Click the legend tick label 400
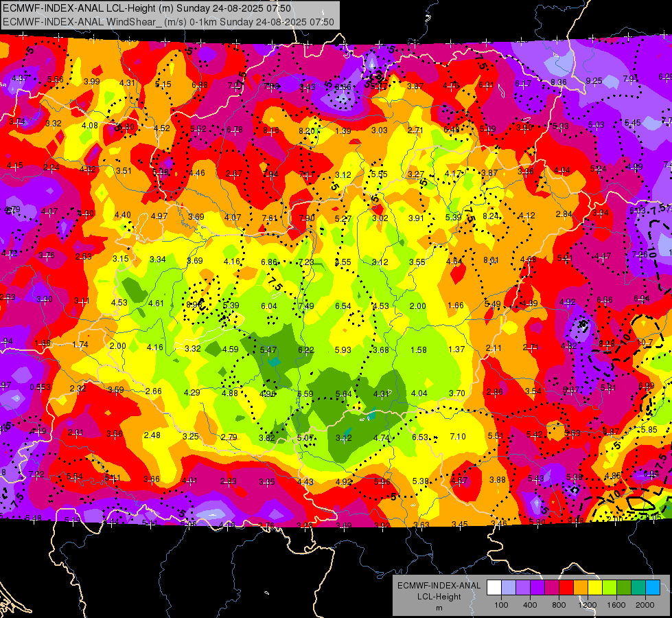The height and width of the screenshot is (618, 672). tap(530, 605)
